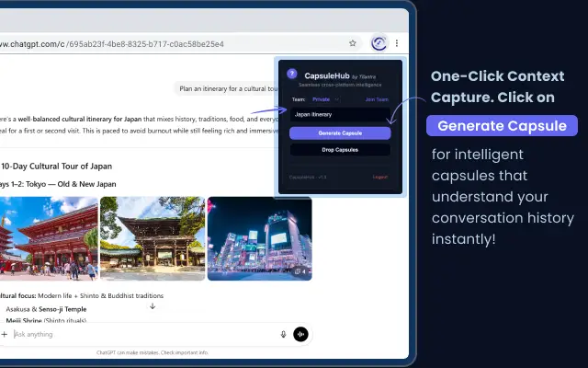Open the Chrome three-dot menu
The image size is (588, 368).
click(397, 43)
